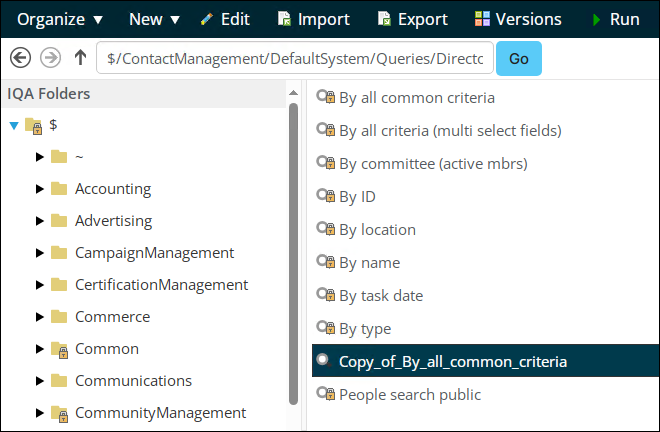Click the up one level arrow icon

(x=80, y=58)
